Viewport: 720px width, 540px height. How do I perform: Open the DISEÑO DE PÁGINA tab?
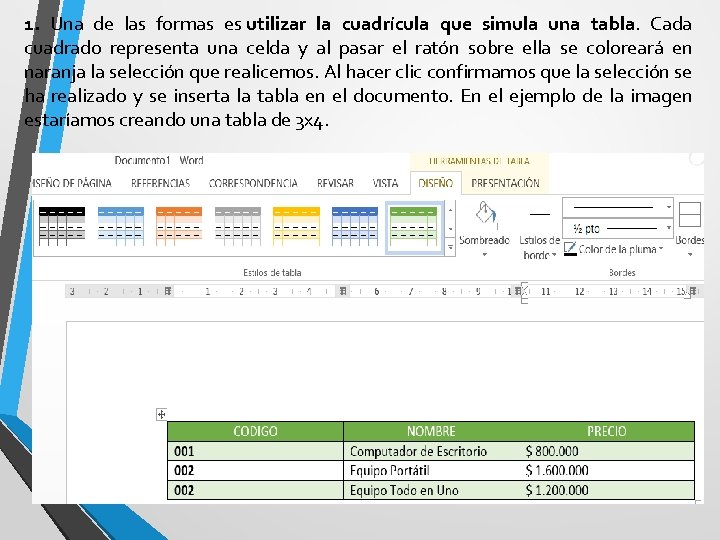(x=72, y=183)
